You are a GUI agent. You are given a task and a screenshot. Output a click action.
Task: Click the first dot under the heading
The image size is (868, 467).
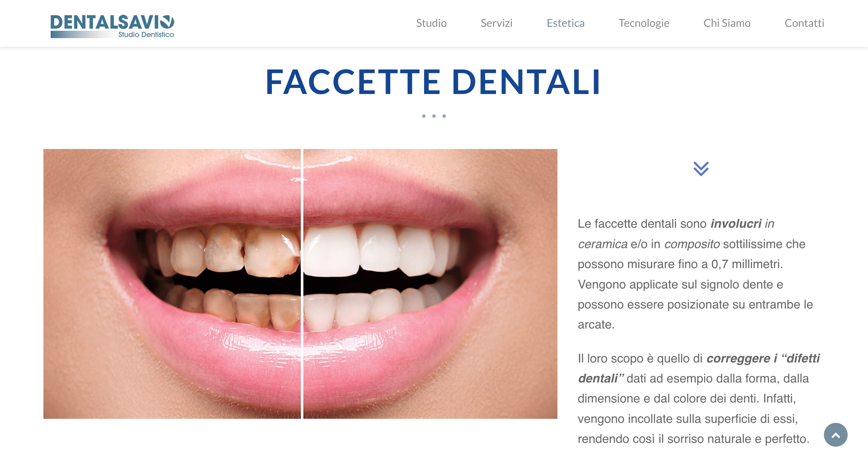pos(424,116)
